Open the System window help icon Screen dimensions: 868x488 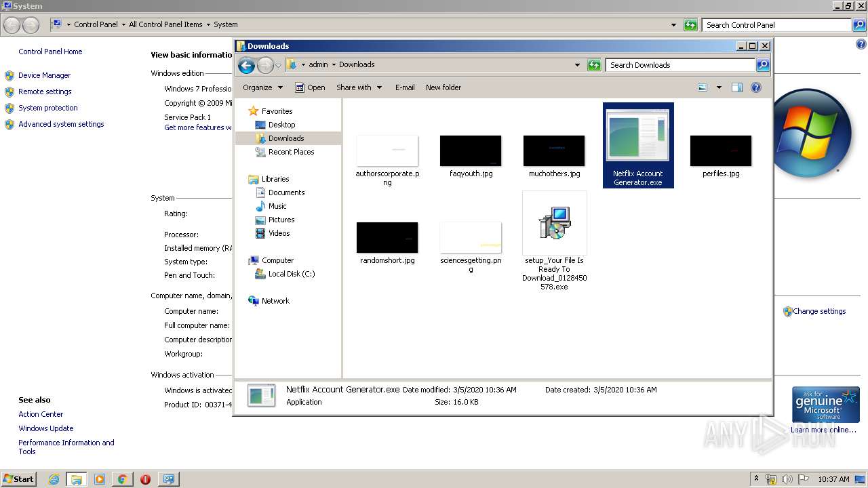pos(861,44)
